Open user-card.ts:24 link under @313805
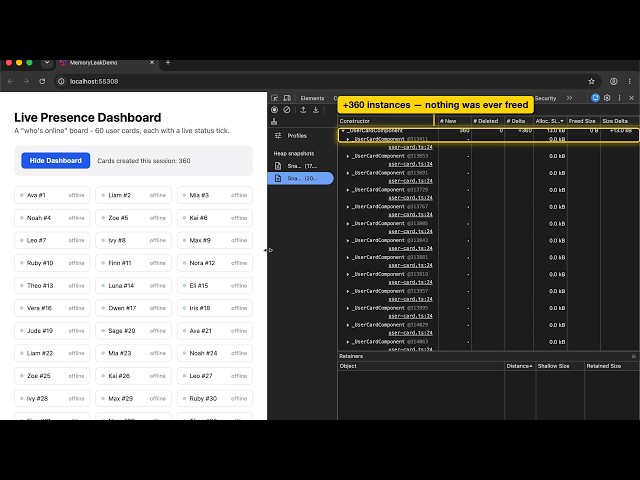 (x=410, y=231)
